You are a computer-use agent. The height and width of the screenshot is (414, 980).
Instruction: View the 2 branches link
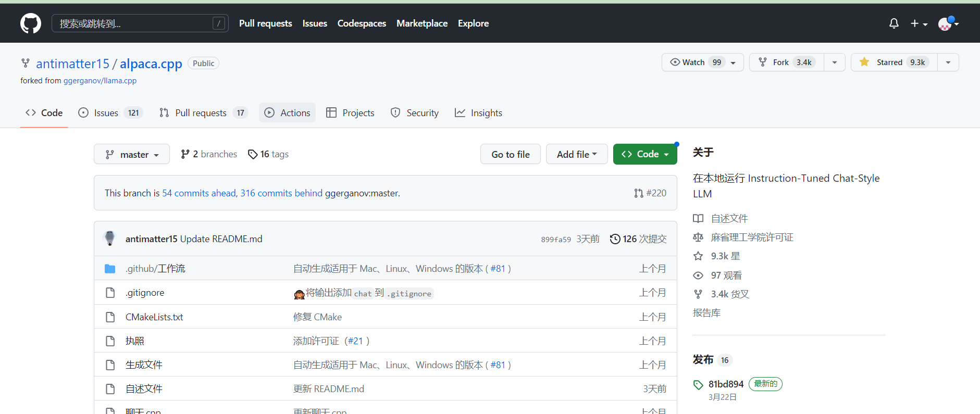point(209,154)
